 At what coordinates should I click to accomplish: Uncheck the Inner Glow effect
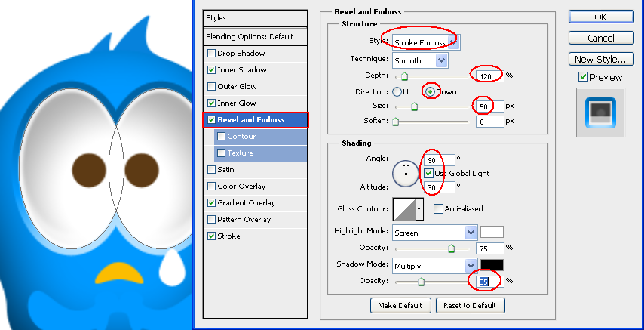pos(211,103)
